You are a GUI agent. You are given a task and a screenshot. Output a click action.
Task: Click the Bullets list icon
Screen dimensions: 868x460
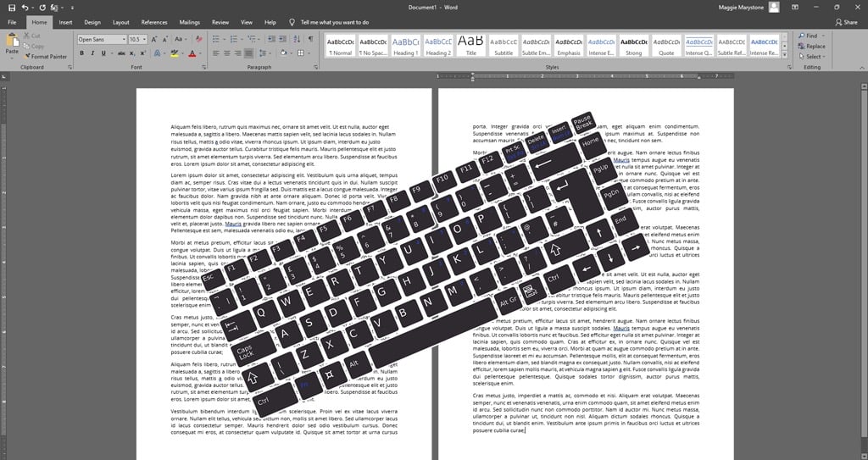[x=218, y=39]
